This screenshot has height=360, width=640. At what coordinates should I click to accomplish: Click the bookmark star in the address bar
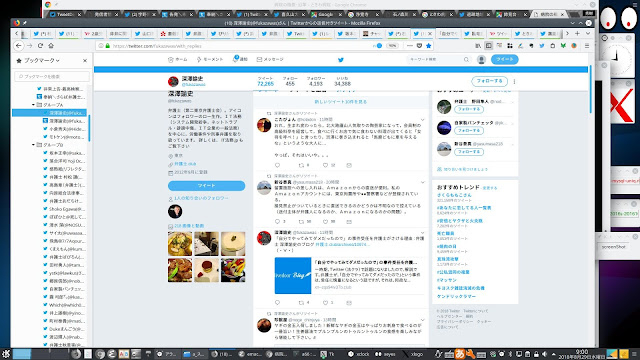[429, 46]
